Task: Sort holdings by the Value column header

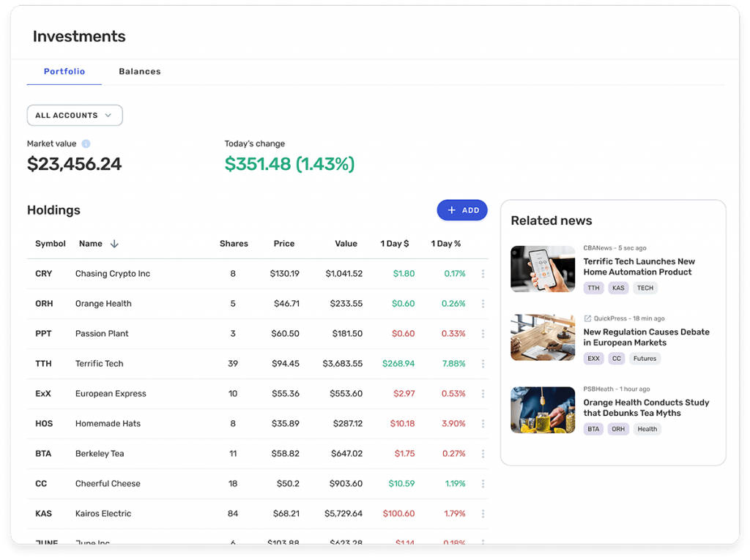Action: tap(346, 244)
